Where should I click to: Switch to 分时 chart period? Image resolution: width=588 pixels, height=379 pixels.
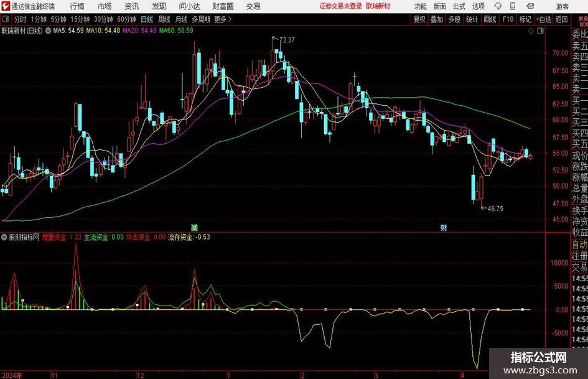[x=21, y=19]
